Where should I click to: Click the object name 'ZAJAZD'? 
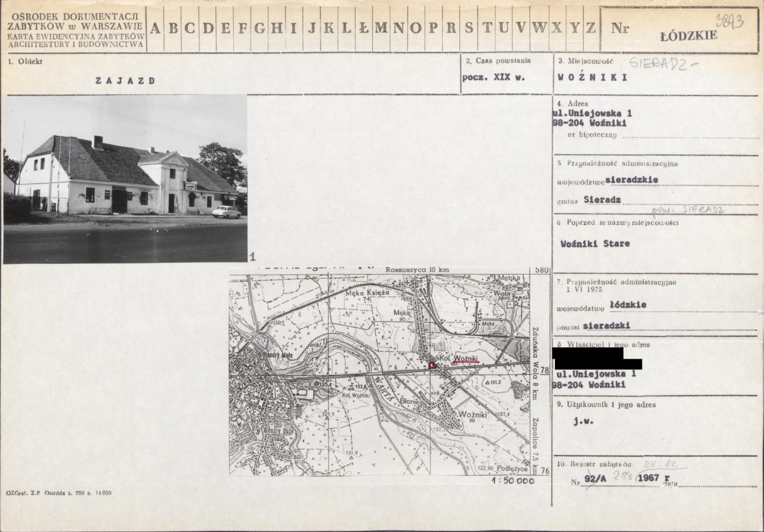(126, 80)
